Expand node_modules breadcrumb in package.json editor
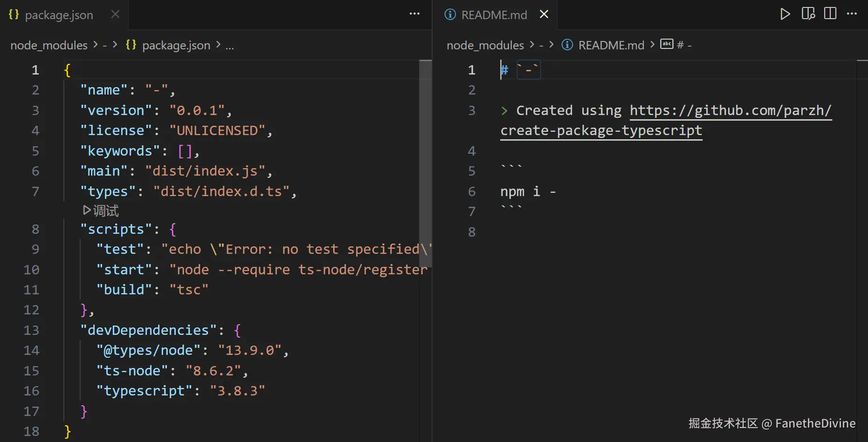This screenshot has height=442, width=868. tap(49, 45)
